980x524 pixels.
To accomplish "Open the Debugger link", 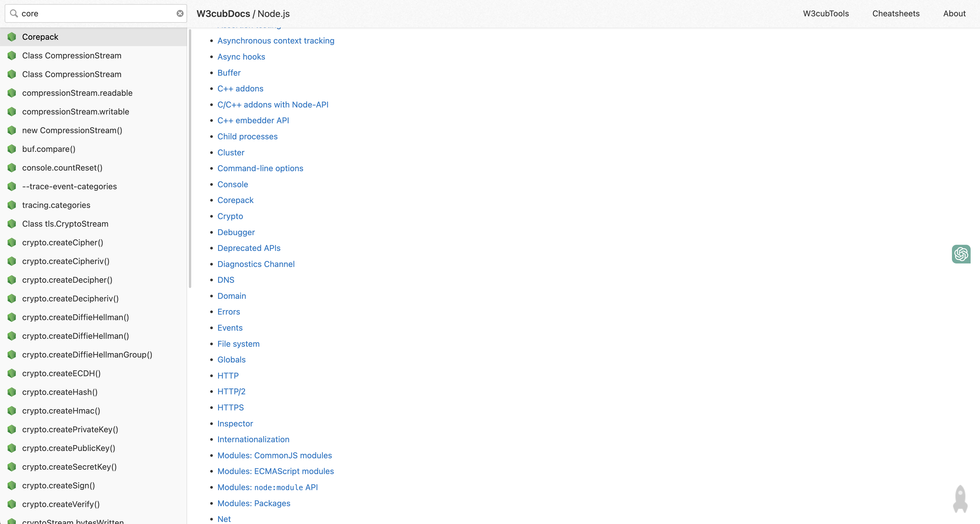I will tap(236, 232).
